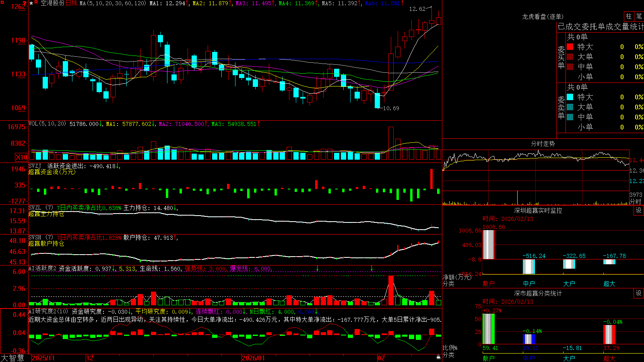
Task: Click the SVZL (7) indicator name
Action: pyautogui.click(x=41, y=208)
